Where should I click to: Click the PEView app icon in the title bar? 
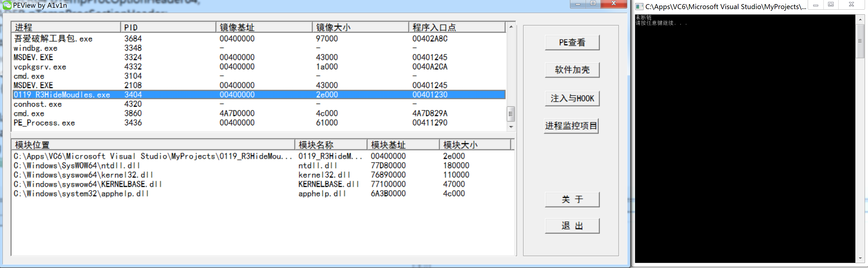(7, 5)
